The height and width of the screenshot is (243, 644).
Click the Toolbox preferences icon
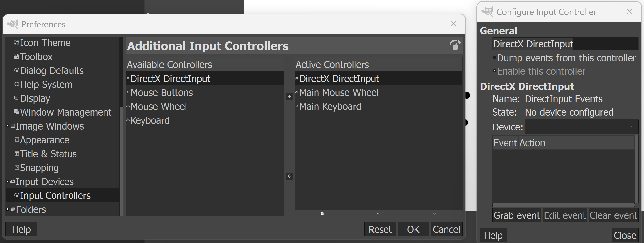(17, 57)
